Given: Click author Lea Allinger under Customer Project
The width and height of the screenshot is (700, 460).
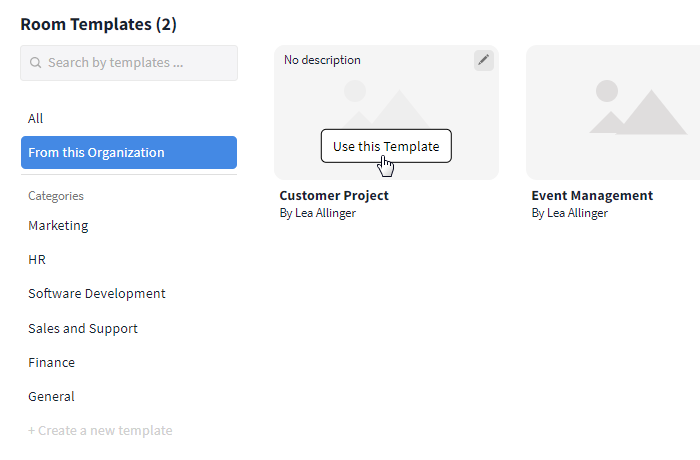Looking at the screenshot, I should (318, 213).
